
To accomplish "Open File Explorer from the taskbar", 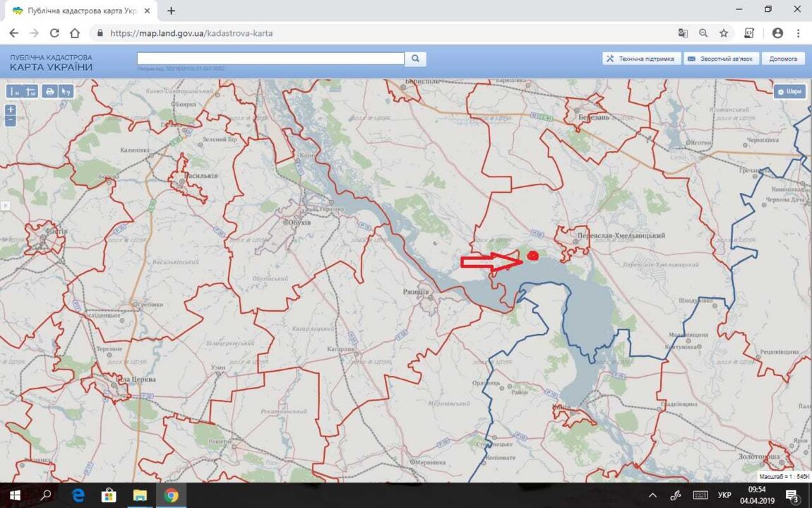I will click(140, 495).
